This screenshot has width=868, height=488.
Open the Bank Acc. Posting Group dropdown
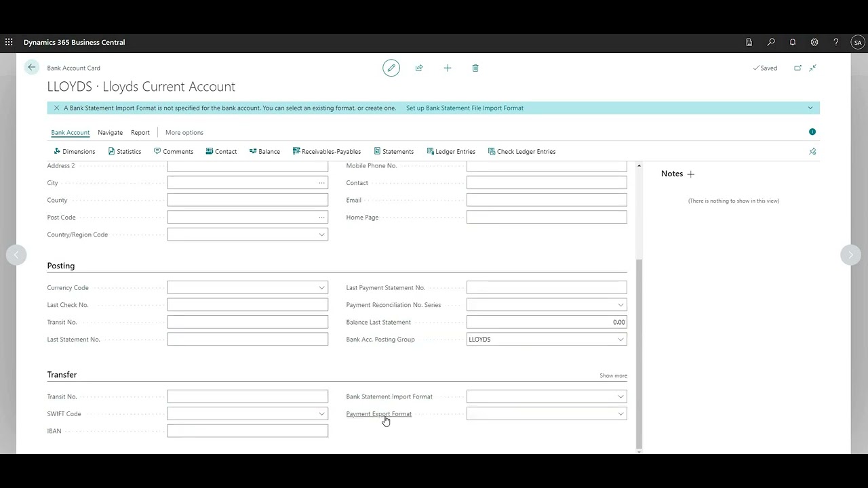620,340
